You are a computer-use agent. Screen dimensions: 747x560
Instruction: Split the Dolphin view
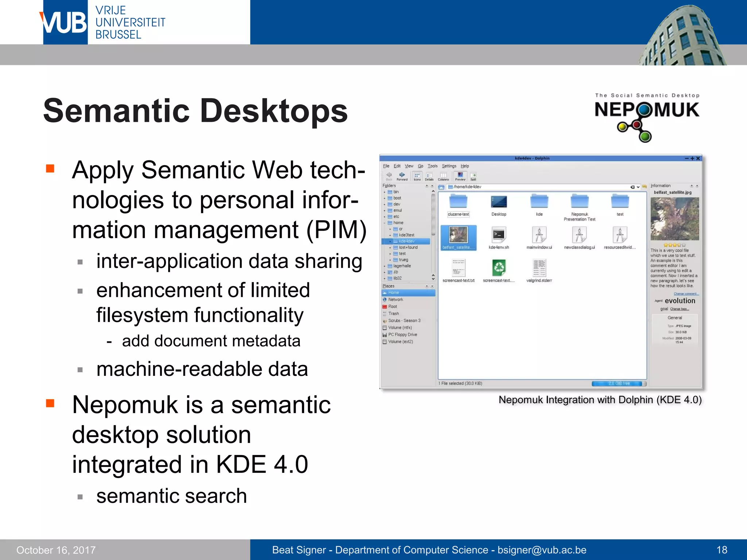tap(473, 176)
